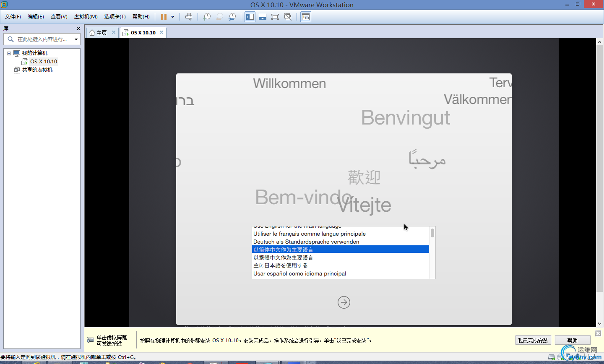Image resolution: width=604 pixels, height=364 pixels.
Task: Revert to previous snapshot icon
Action: click(219, 17)
